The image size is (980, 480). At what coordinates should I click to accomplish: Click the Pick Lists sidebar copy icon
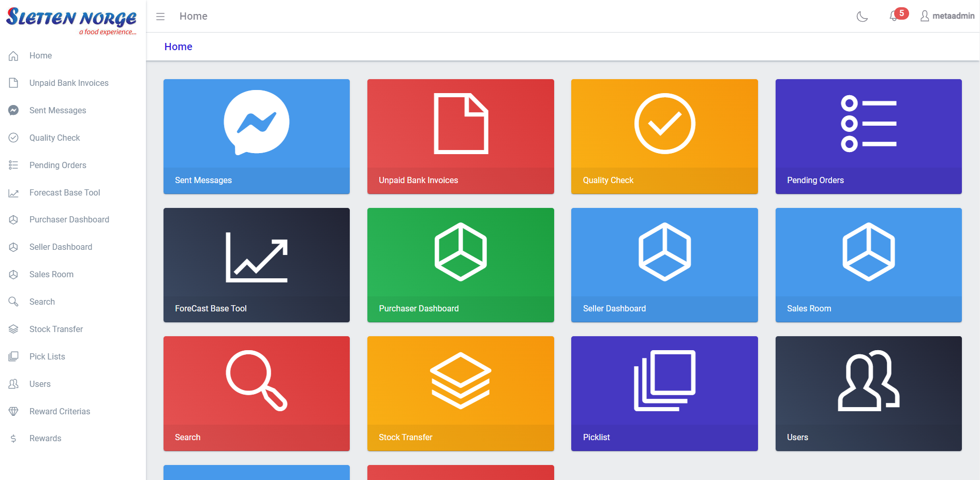[13, 356]
